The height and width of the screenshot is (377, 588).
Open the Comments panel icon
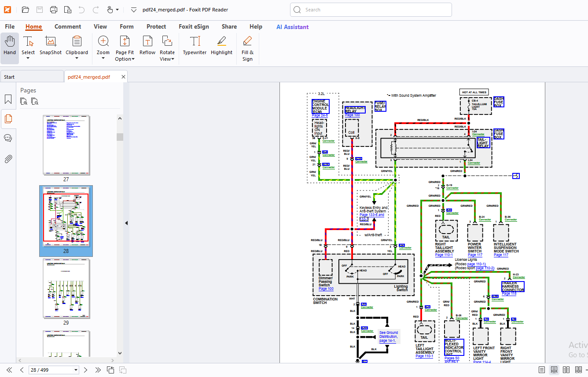(8, 138)
